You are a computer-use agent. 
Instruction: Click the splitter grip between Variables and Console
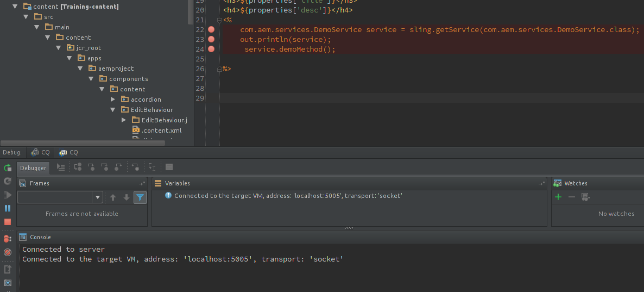[349, 228]
